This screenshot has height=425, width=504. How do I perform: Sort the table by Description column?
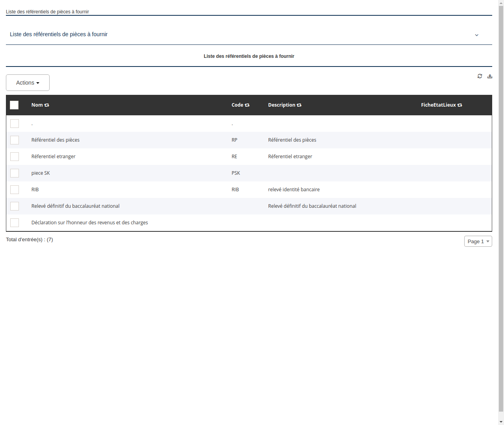299,105
